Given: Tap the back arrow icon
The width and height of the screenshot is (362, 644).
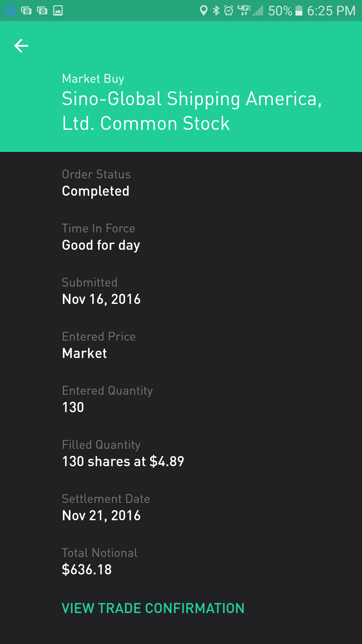Looking at the screenshot, I should point(21,46).
